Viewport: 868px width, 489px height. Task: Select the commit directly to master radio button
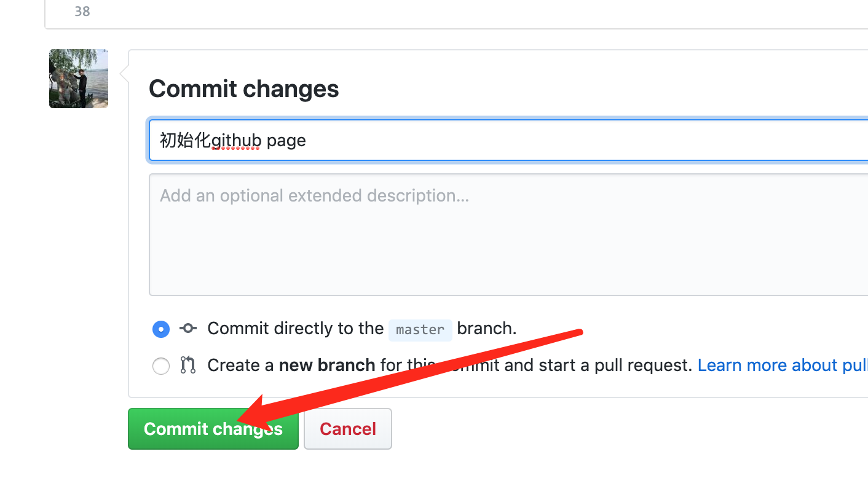pos(161,329)
